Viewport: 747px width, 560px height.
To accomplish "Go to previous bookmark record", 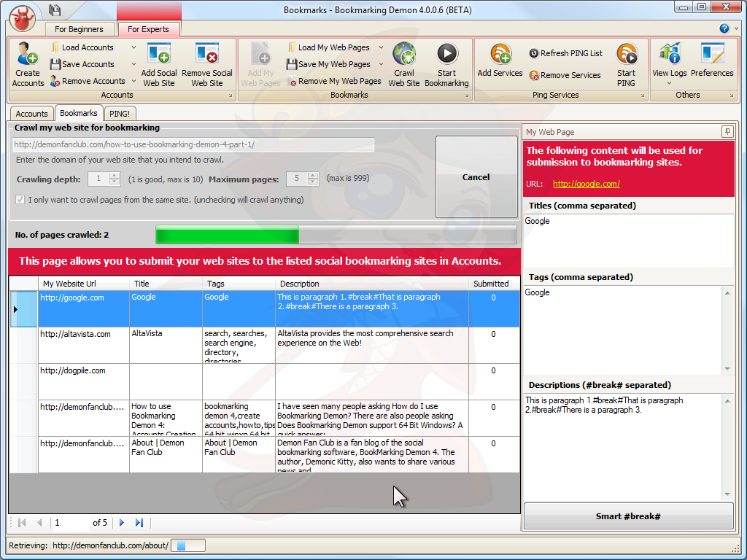I will tap(39, 523).
